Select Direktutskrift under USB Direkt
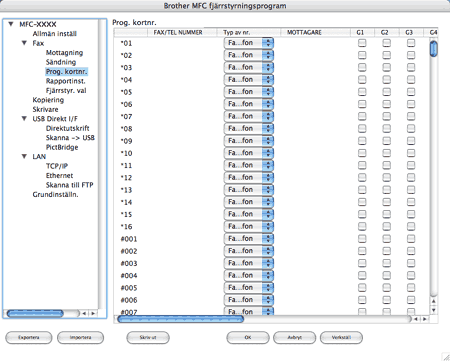The height and width of the screenshot is (361, 450). click(x=68, y=128)
